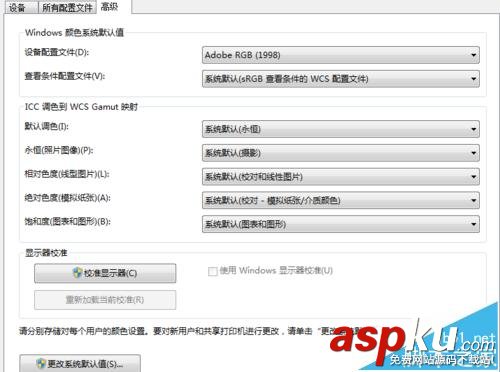Click the 默认调色(I): label
This screenshot has height=372, width=500.
click(x=47, y=126)
